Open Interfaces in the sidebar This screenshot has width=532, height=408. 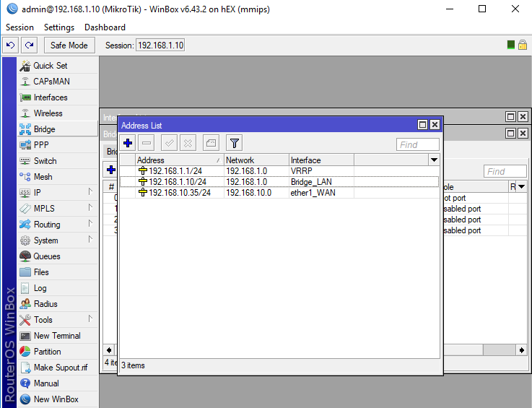[x=58, y=97]
